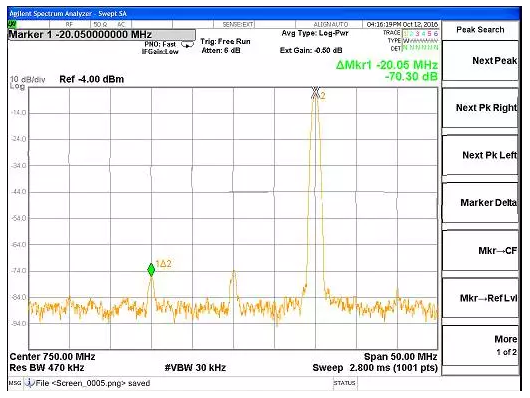The image size is (530, 398).
Task: Click the Span 50.00 MHz readout
Action: 400,357
